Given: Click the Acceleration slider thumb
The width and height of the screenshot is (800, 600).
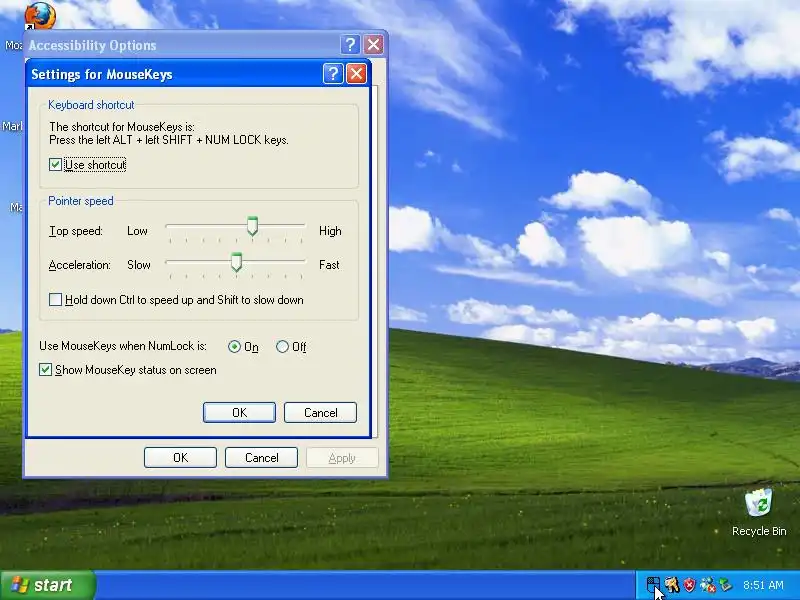Looking at the screenshot, I should point(236,262).
